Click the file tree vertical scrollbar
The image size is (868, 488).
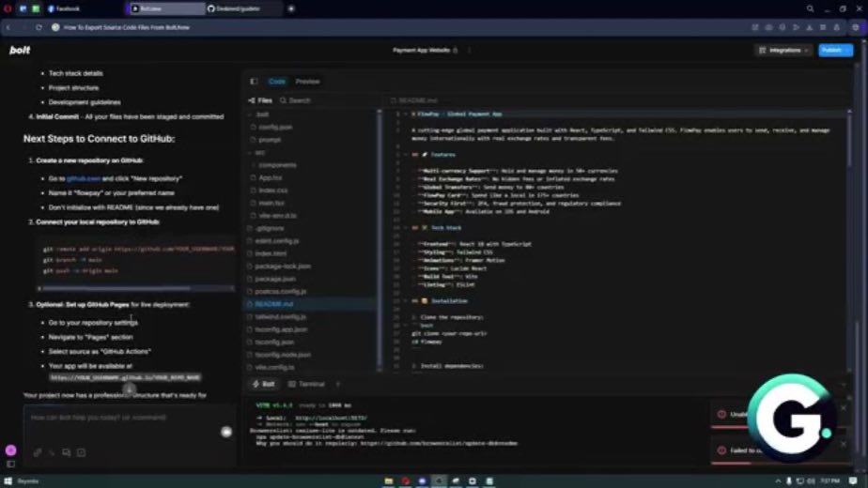[380, 238]
